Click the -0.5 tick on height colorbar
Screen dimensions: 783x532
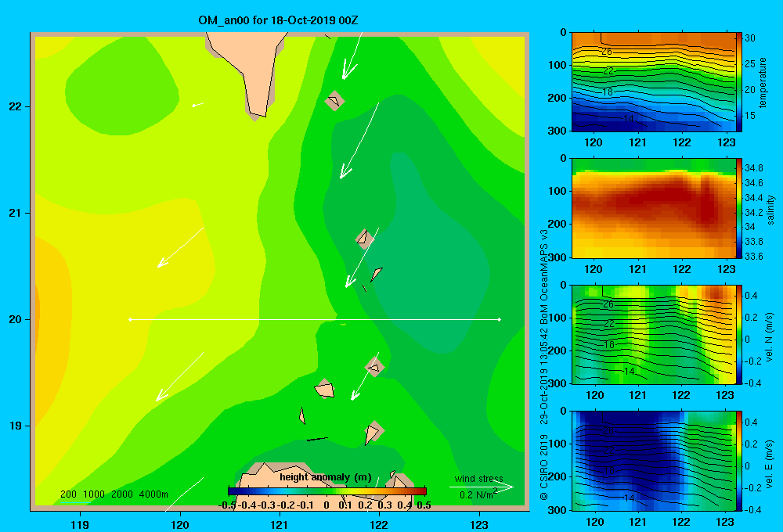[227, 505]
